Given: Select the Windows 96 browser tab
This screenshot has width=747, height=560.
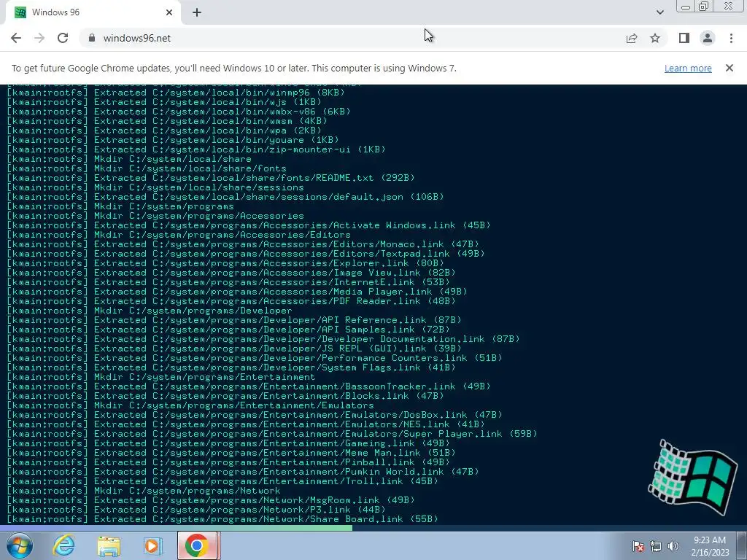Looking at the screenshot, I should pyautogui.click(x=93, y=12).
